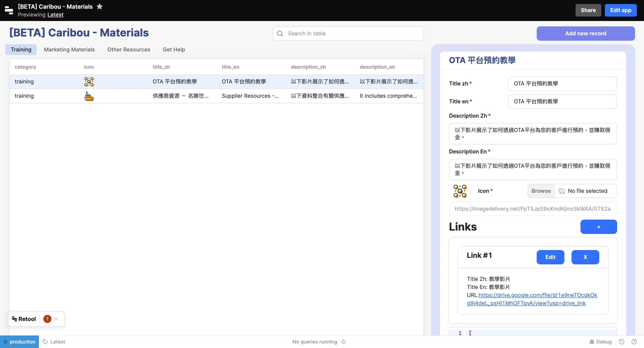Image resolution: width=644 pixels, height=348 pixels.
Task: Expand the chevron next to the T avatar
Action: click(56, 319)
